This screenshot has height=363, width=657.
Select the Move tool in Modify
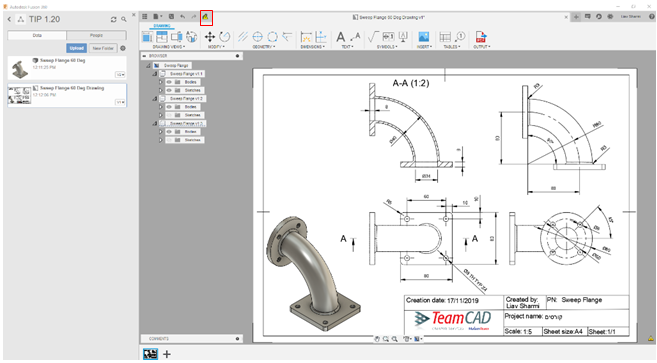pos(210,37)
